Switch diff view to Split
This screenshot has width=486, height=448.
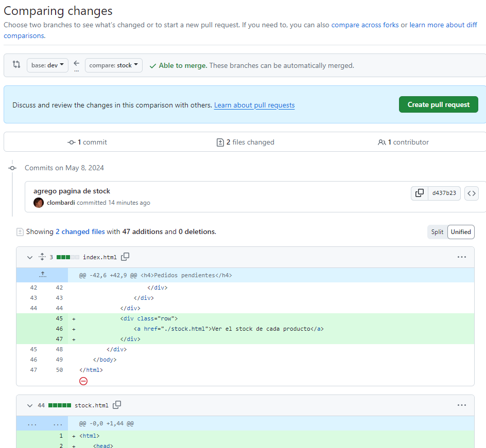(437, 232)
